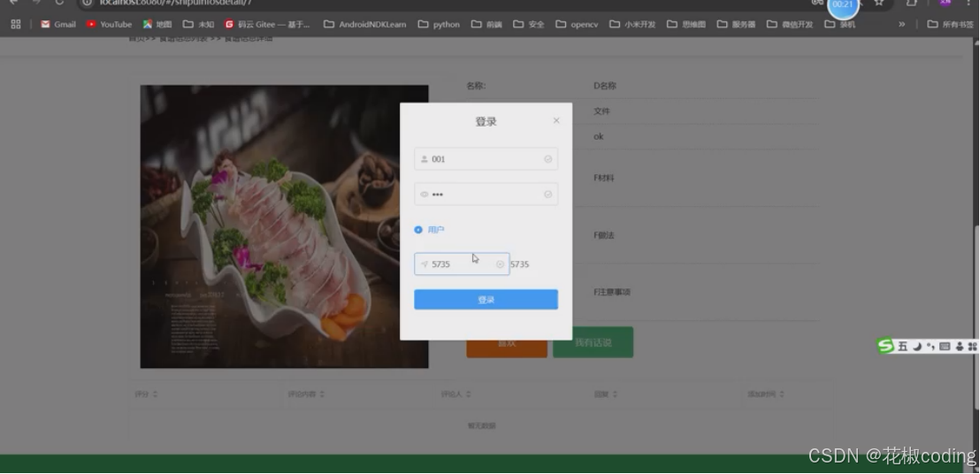Viewport: 980px width, 474px height.
Task: Toggle the moon half-width icon on IME bar
Action: click(917, 346)
